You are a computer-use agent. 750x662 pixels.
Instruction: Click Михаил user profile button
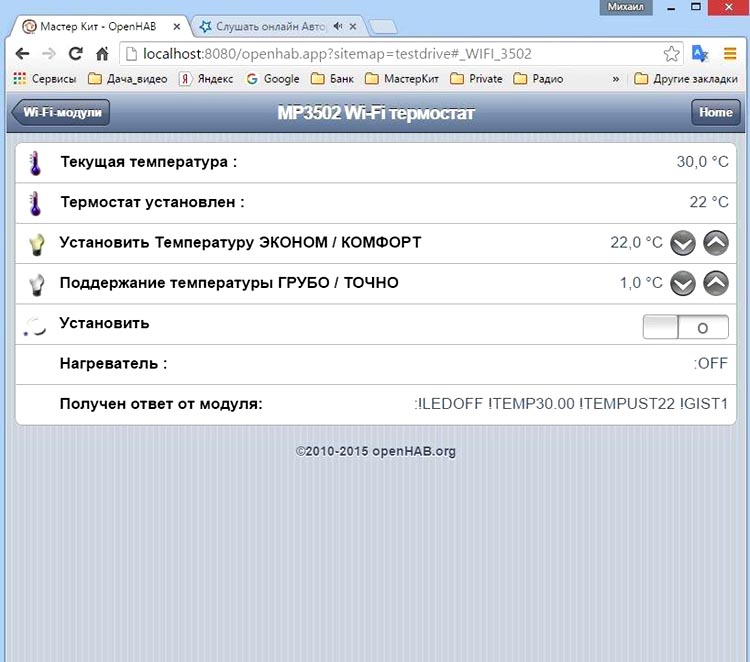click(x=626, y=7)
